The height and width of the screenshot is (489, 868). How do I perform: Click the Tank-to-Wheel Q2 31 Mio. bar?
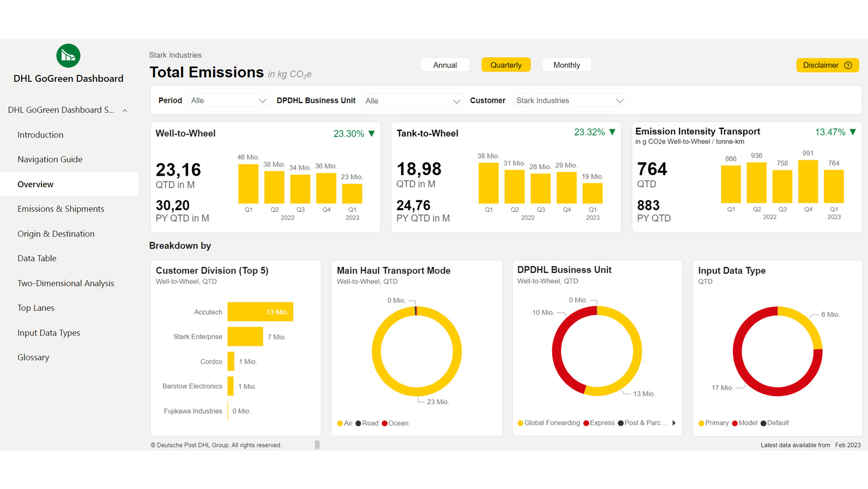pyautogui.click(x=514, y=187)
